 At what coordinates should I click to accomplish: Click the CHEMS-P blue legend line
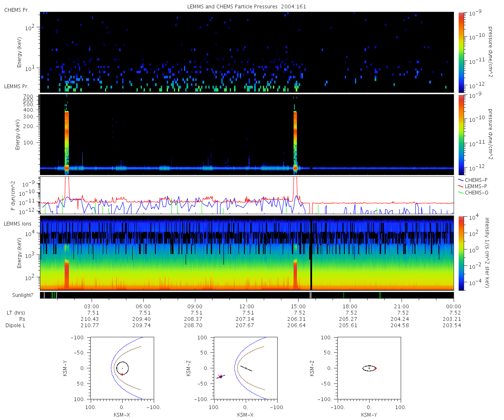(x=461, y=180)
